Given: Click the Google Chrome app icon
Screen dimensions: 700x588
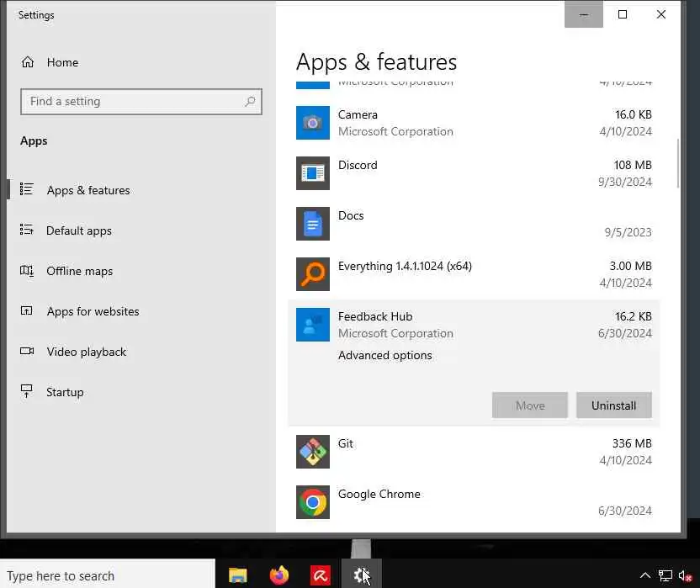Looking at the screenshot, I should (x=313, y=502).
